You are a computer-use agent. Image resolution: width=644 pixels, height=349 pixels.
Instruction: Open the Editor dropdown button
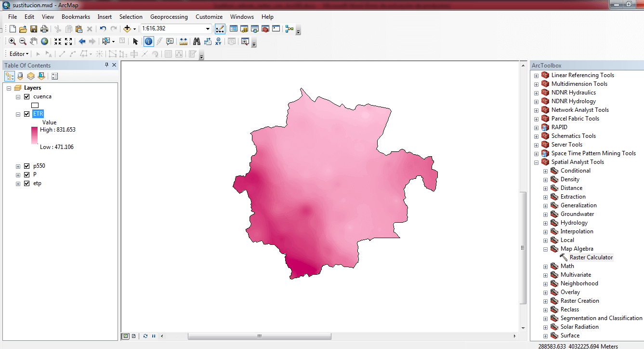click(x=19, y=54)
